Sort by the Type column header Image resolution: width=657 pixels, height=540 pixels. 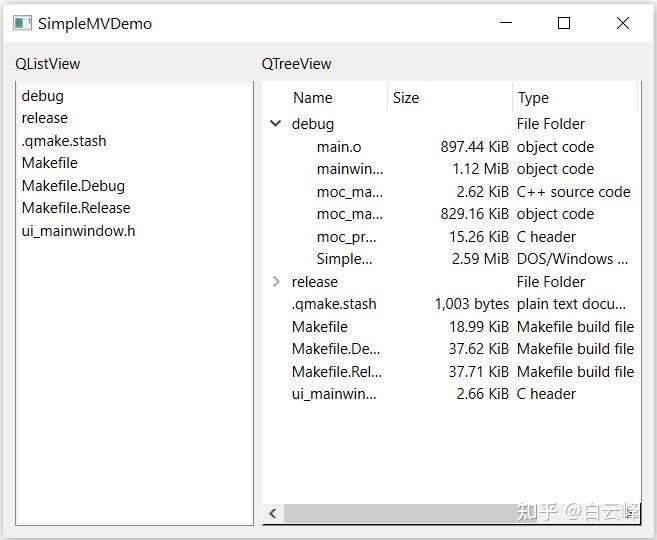[x=575, y=98]
